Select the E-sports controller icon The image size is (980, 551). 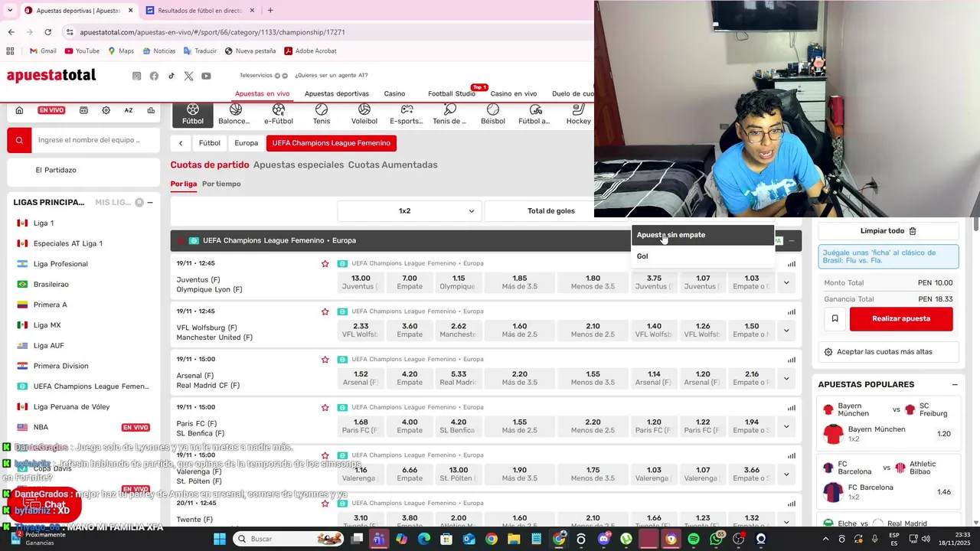[x=407, y=115]
